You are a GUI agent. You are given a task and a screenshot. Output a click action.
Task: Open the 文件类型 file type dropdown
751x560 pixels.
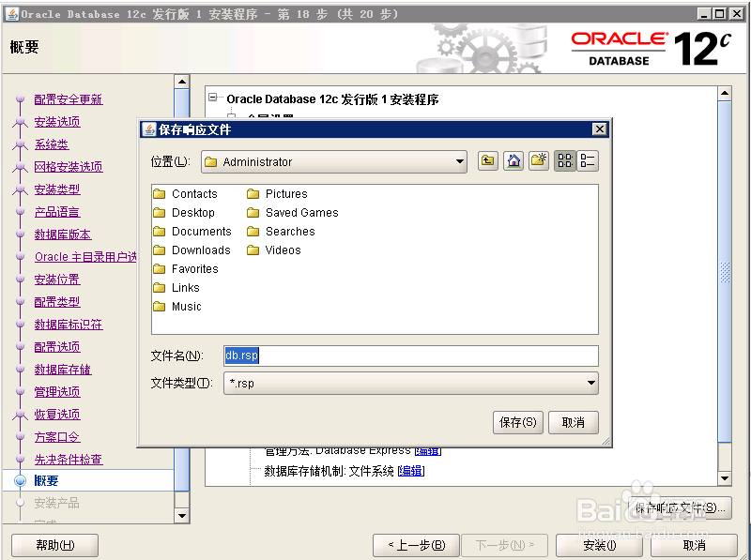(x=590, y=383)
